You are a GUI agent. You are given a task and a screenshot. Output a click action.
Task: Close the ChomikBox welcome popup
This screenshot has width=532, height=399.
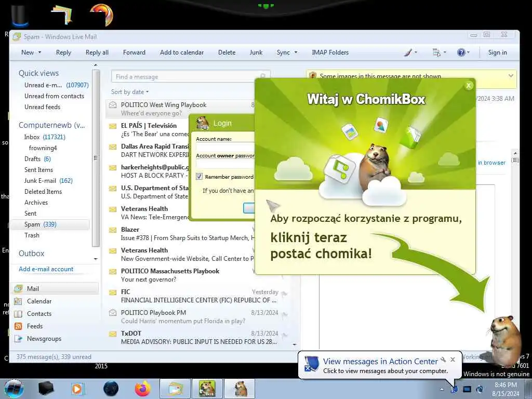coord(469,86)
